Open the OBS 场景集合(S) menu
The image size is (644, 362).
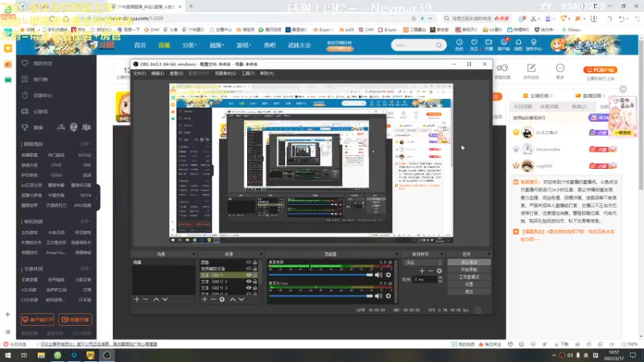pos(225,73)
